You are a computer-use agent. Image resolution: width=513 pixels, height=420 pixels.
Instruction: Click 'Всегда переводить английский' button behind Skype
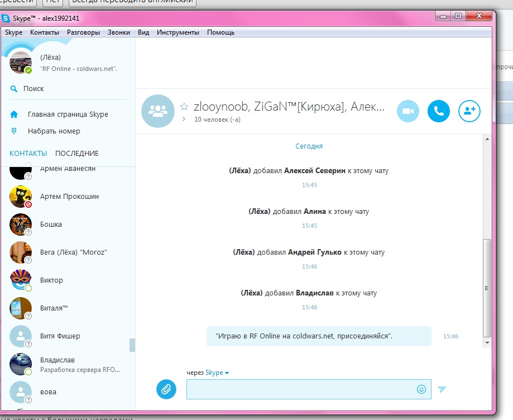coord(132,2)
